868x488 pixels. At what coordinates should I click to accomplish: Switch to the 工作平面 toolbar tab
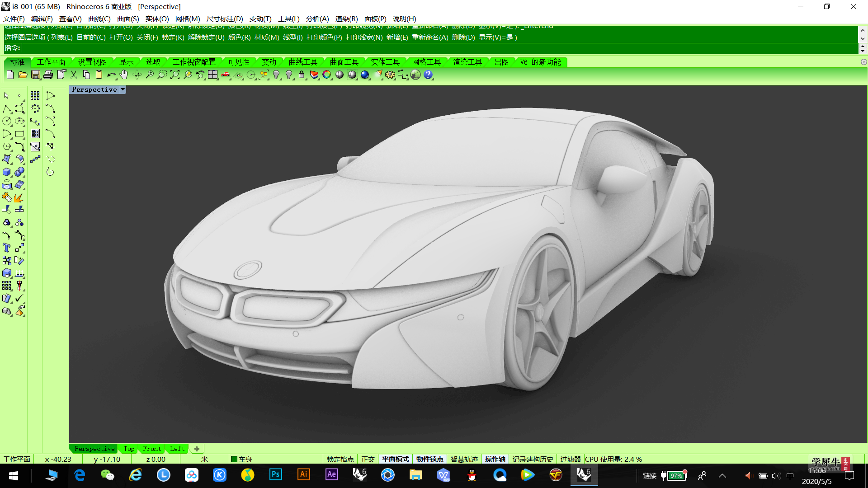tap(51, 62)
